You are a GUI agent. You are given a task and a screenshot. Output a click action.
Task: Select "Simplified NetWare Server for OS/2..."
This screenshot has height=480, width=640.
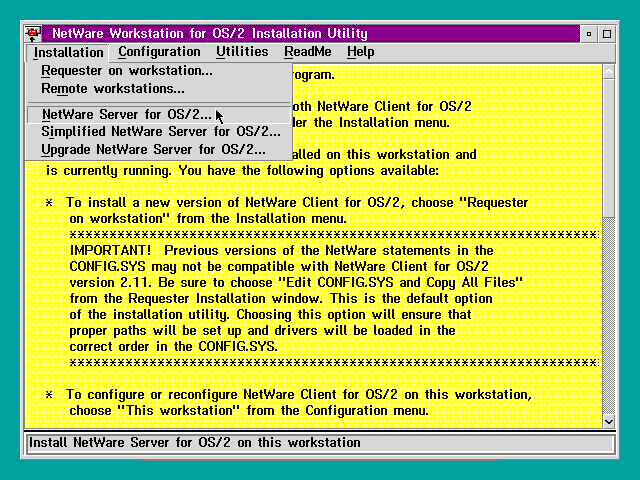pyautogui.click(x=159, y=132)
